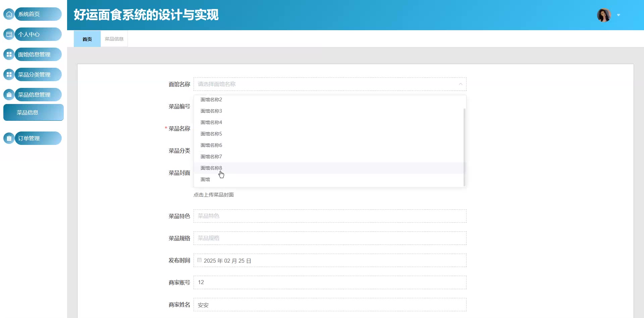The width and height of the screenshot is (644, 318).
Task: Collapse the 面馆名称 select dropdown
Action: 460,84
